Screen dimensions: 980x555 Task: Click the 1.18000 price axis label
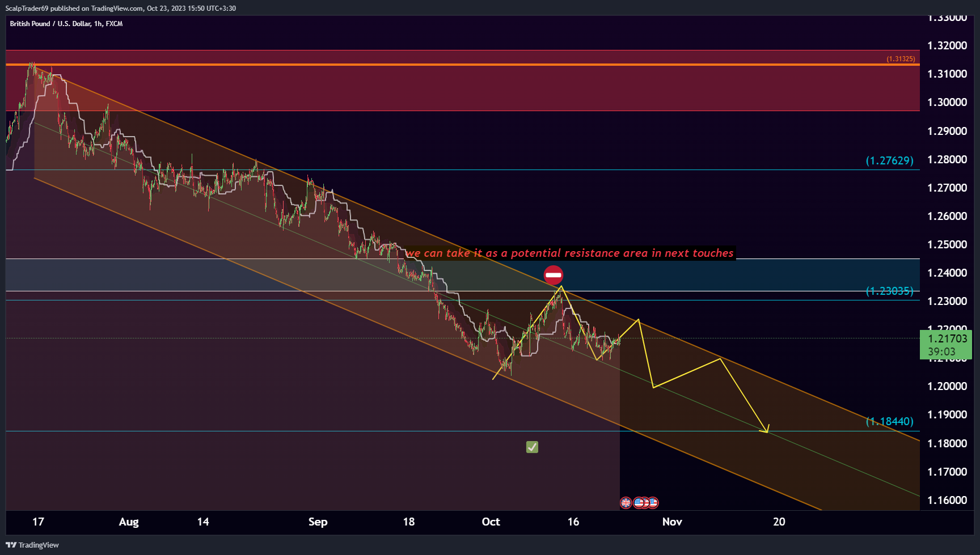pos(947,443)
